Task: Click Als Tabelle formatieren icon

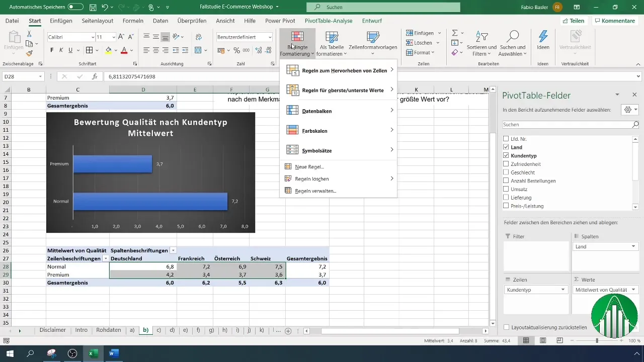Action: tap(332, 38)
